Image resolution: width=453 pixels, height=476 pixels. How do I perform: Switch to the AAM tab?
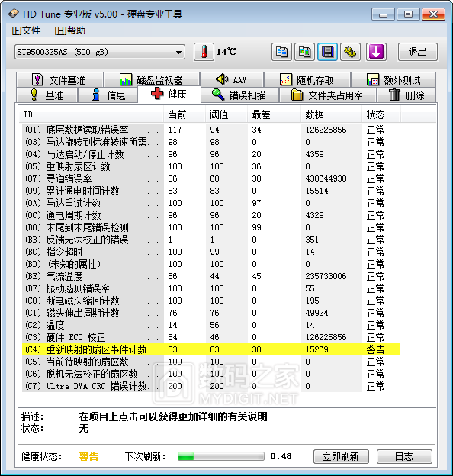pos(232,80)
